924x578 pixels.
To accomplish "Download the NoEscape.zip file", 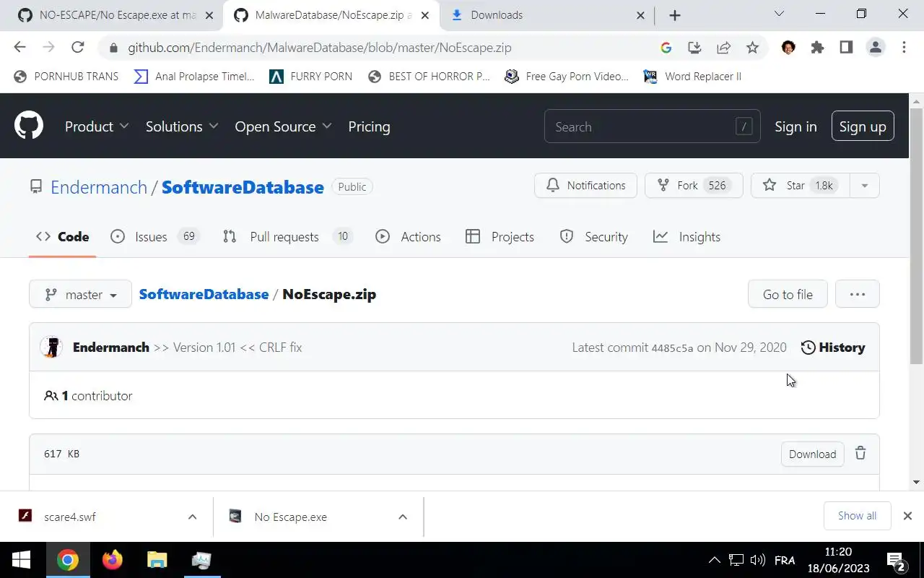I will pyautogui.click(x=812, y=454).
